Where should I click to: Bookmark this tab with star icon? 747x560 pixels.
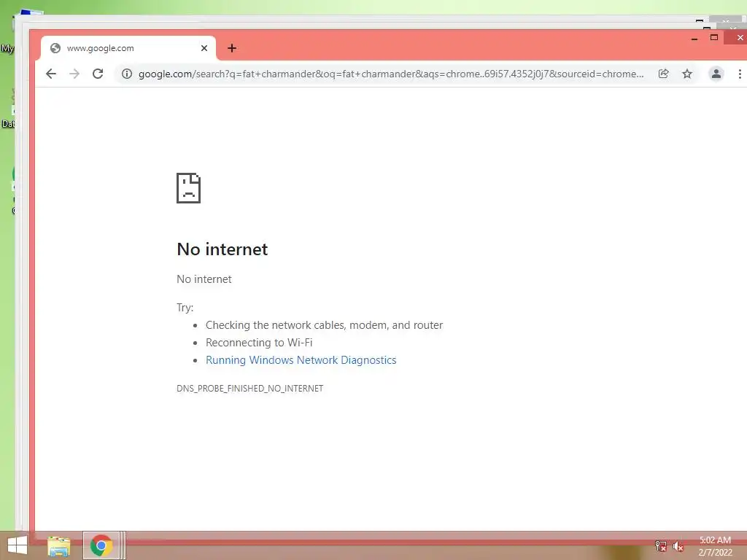[687, 74]
